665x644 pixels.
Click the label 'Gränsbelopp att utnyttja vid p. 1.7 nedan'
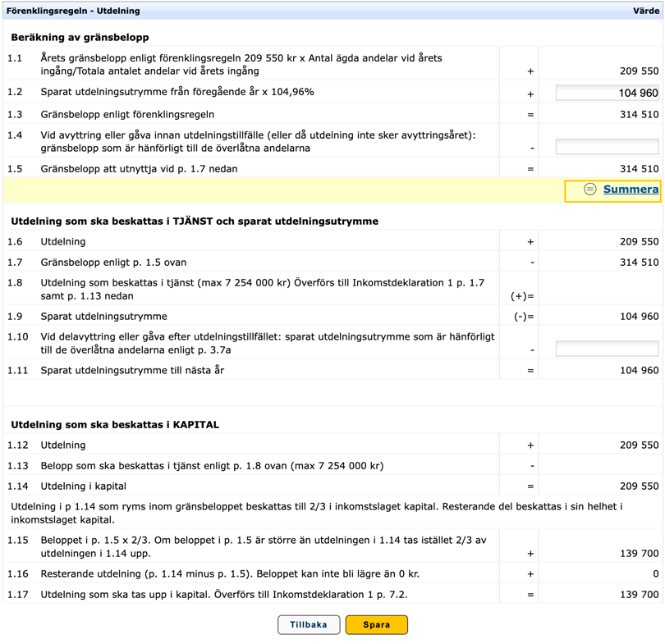(x=139, y=169)
